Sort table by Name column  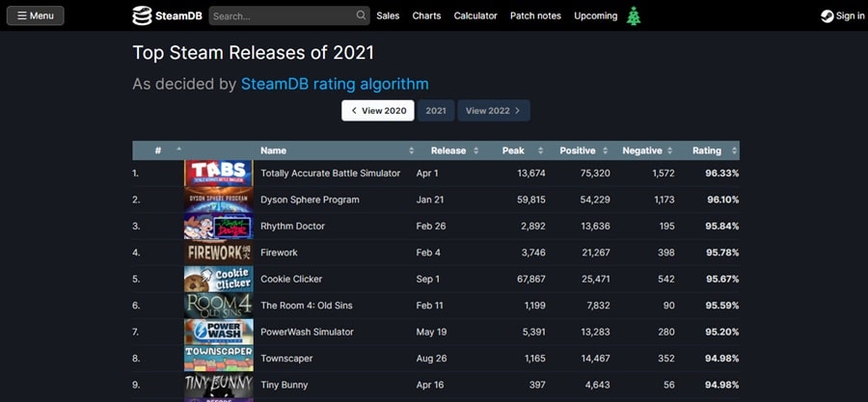274,150
